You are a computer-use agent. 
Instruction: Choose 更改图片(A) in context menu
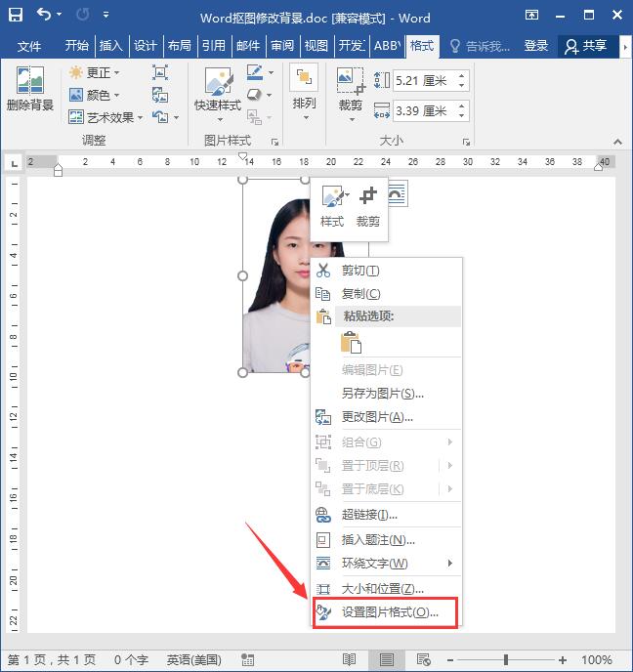386,416
